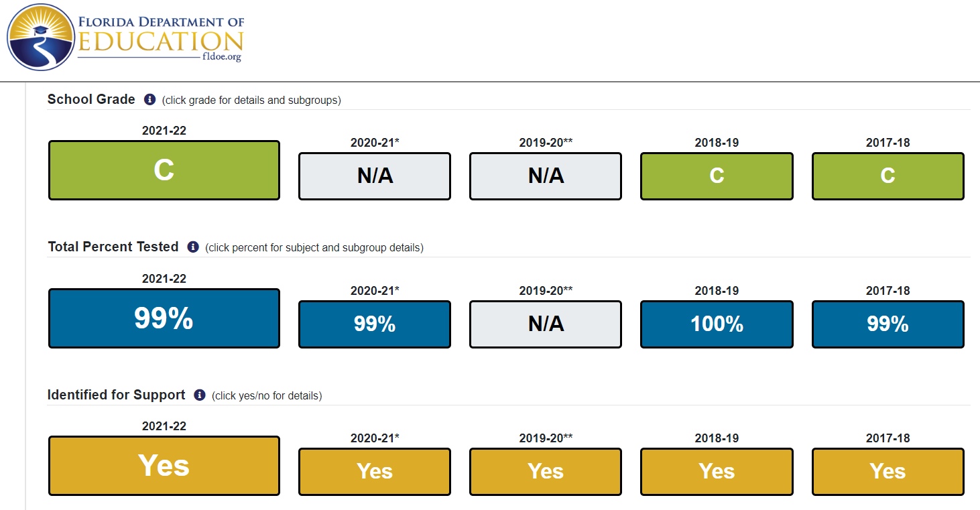The height and width of the screenshot is (510, 980).
Task: Open the Identified for Support info icon
Action: tap(199, 395)
